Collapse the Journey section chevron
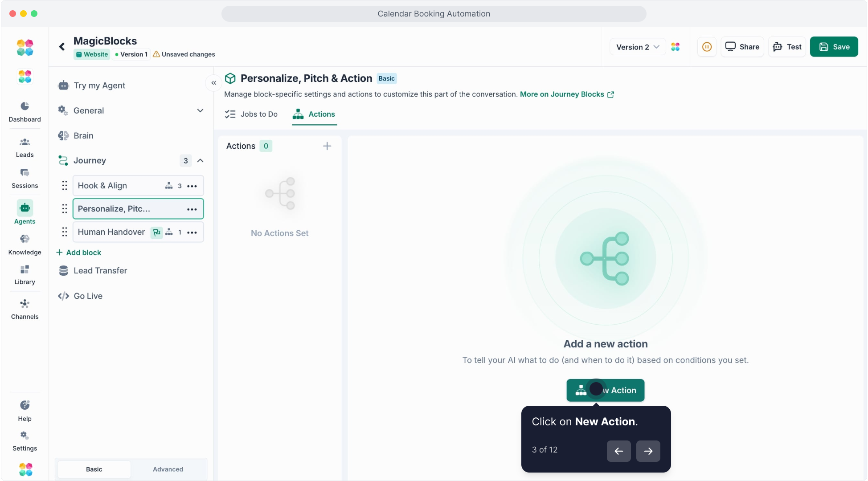 pos(201,161)
